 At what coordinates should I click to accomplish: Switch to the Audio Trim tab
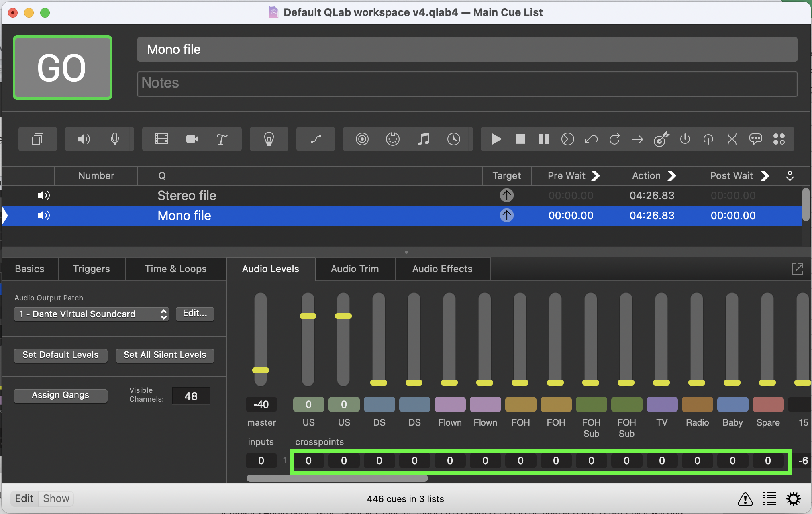coord(355,269)
